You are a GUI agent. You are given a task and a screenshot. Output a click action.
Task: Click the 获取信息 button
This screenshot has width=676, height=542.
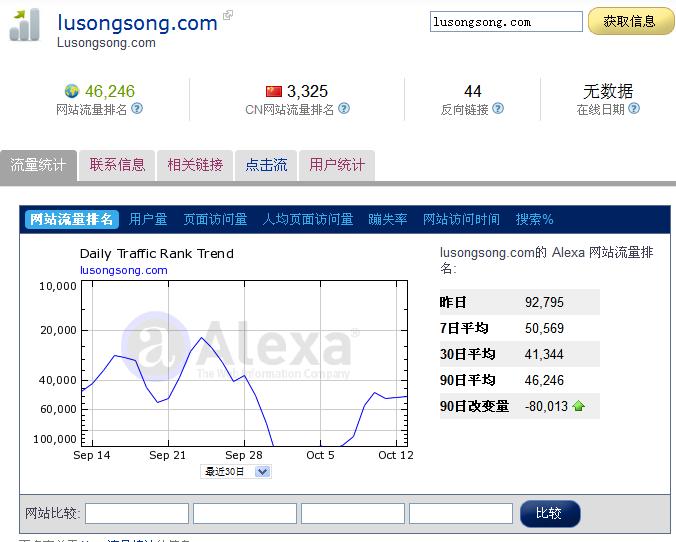click(x=631, y=21)
